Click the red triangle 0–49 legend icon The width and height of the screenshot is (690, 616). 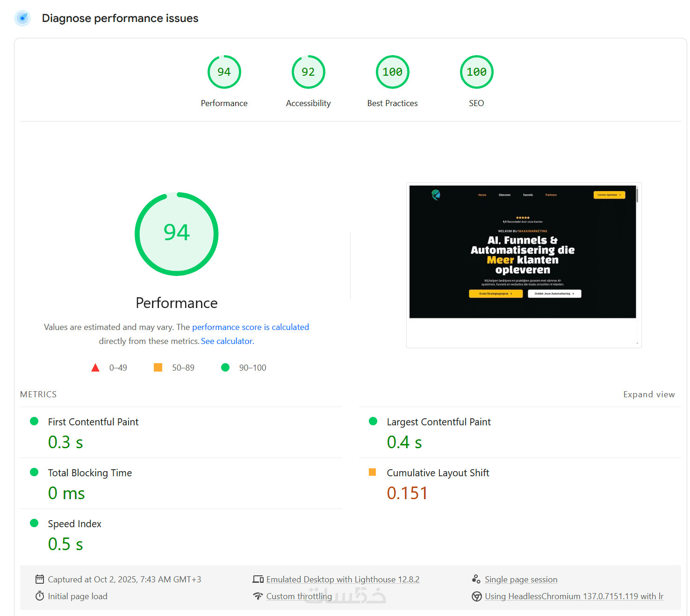tap(95, 368)
